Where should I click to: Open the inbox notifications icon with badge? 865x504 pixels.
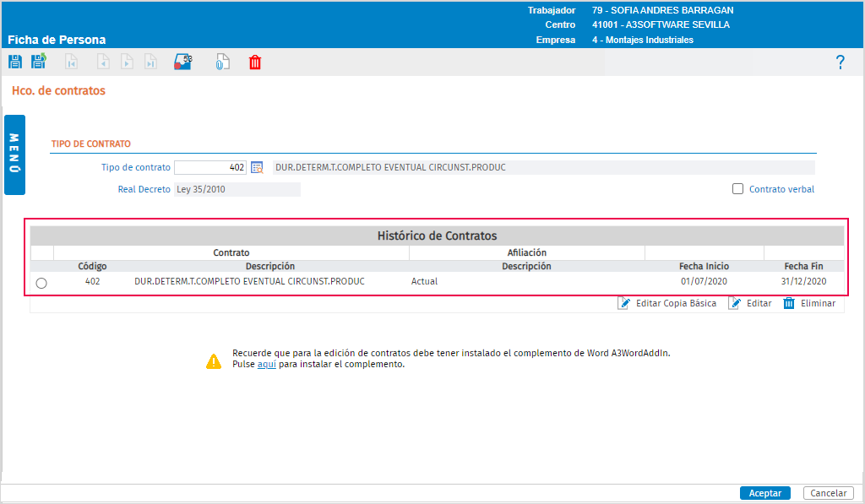click(x=183, y=62)
